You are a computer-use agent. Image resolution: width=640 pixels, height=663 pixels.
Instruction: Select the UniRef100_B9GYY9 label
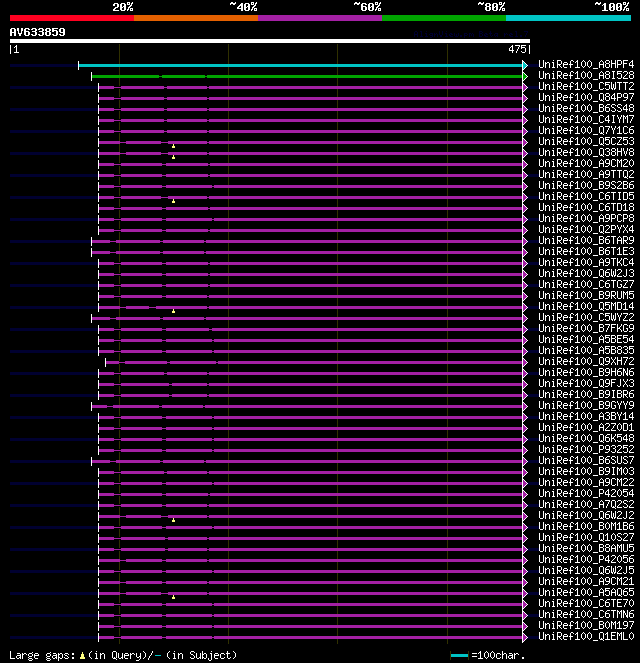point(586,405)
